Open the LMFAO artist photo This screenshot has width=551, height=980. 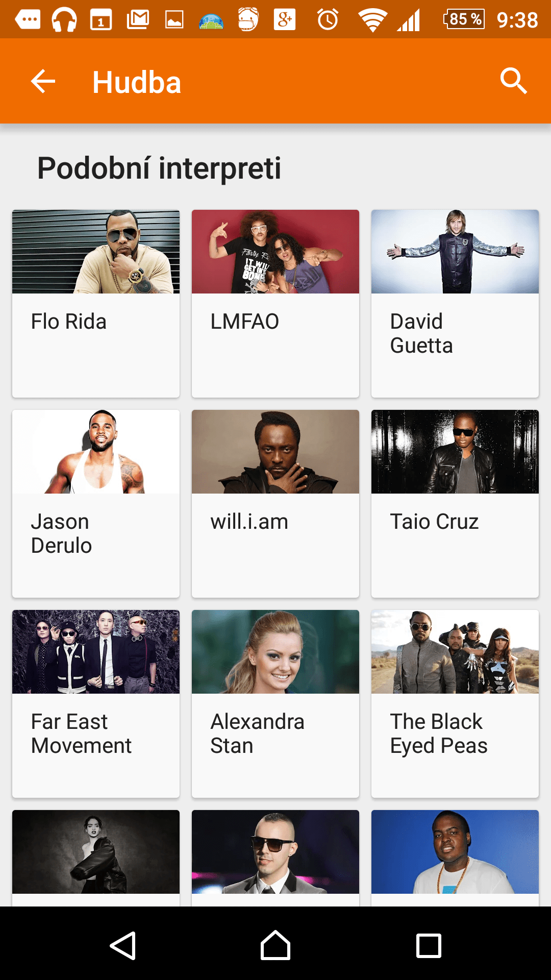(275, 252)
